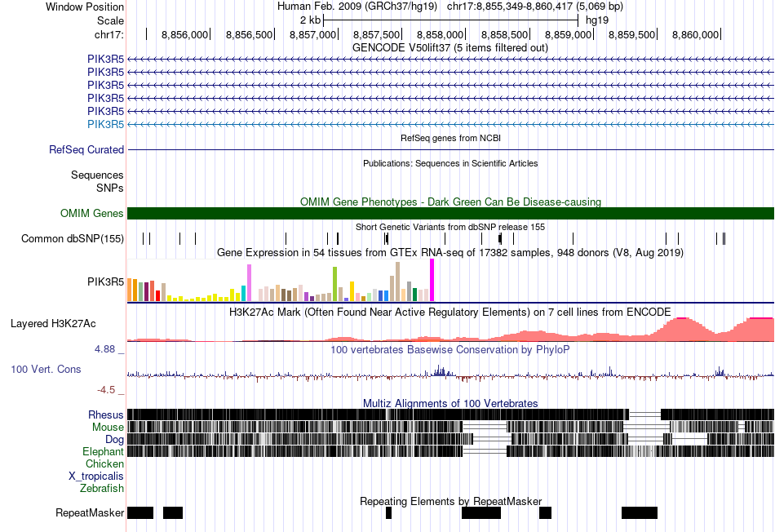The height and width of the screenshot is (532, 775).
Task: Click the tall magenta GTEx expression bar
Action: click(432, 281)
